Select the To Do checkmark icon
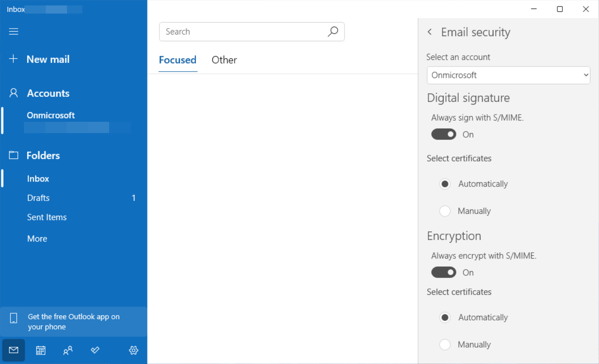The width and height of the screenshot is (599, 364). (x=95, y=350)
